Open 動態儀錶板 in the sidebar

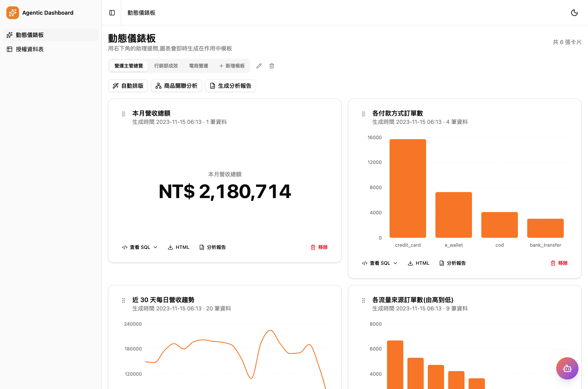coord(51,35)
